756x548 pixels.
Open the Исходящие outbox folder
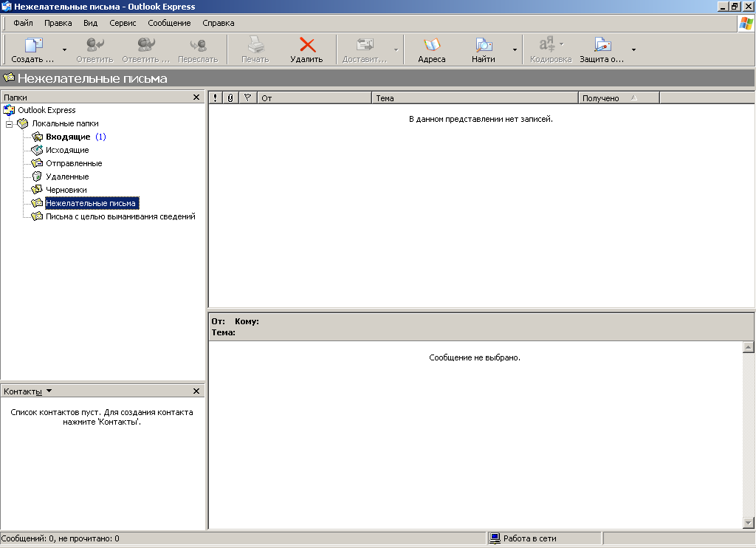pos(67,150)
